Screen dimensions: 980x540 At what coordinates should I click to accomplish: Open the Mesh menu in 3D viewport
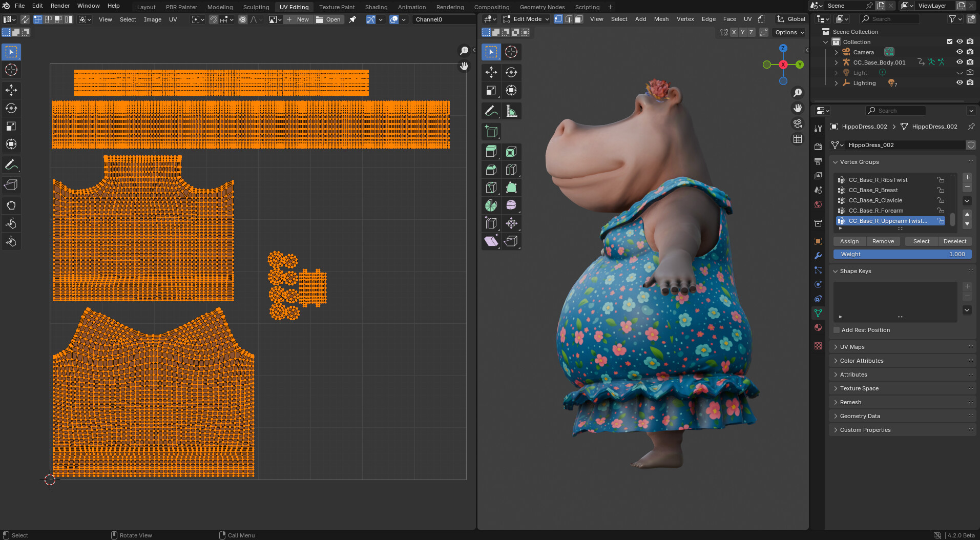click(661, 19)
